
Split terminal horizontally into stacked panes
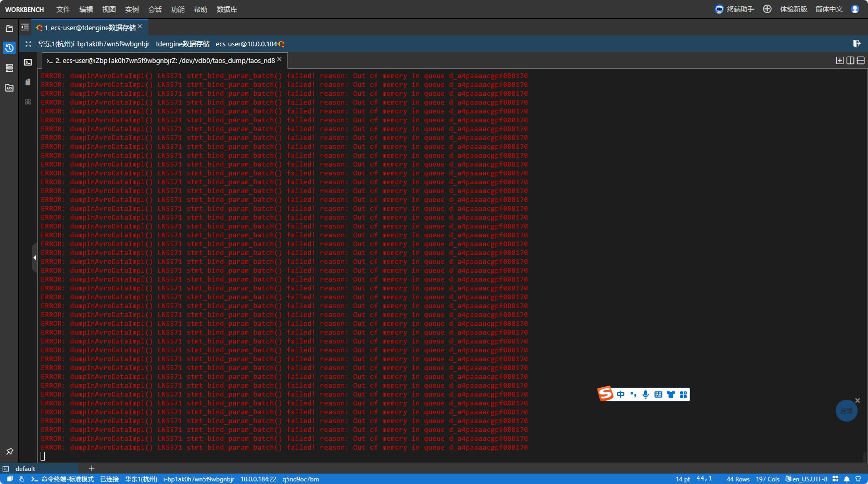861,60
